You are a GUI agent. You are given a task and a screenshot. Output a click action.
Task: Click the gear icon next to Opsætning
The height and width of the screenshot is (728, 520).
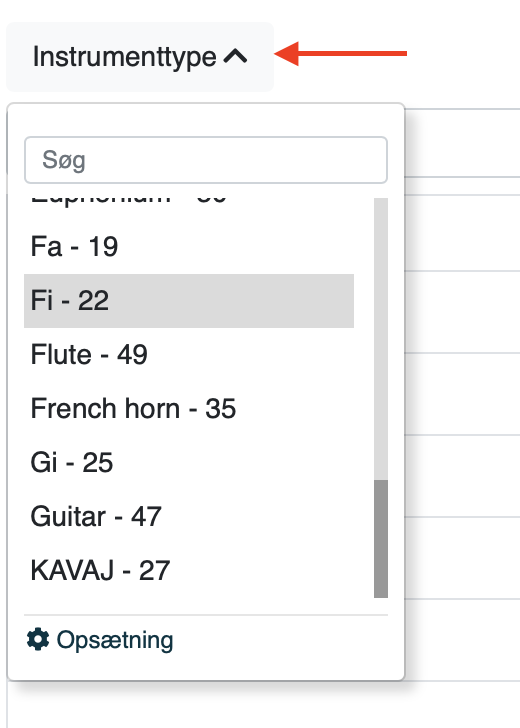click(x=38, y=639)
